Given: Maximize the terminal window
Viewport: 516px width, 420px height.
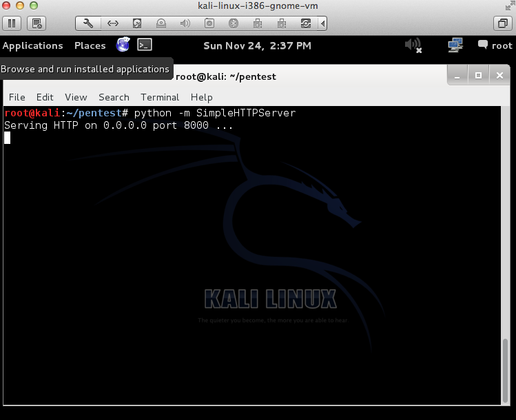Looking at the screenshot, I should 479,76.
